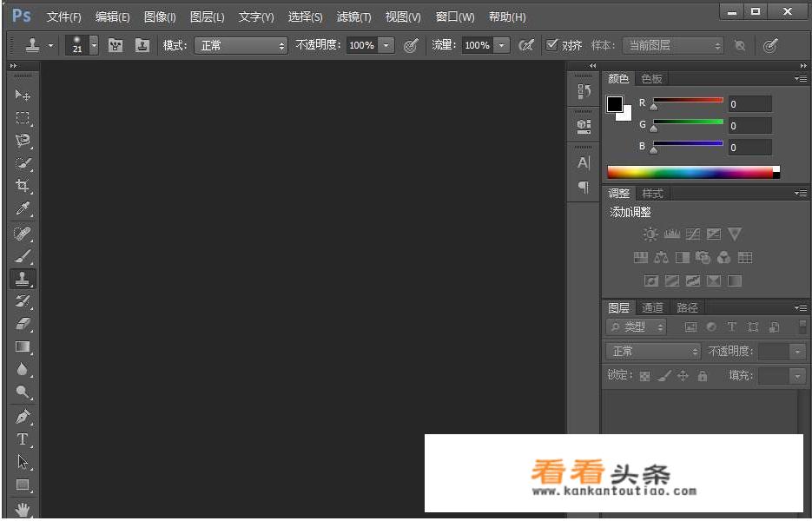Open the 滤镜(T) menu
Screen dimensions: 812x521
click(353, 17)
